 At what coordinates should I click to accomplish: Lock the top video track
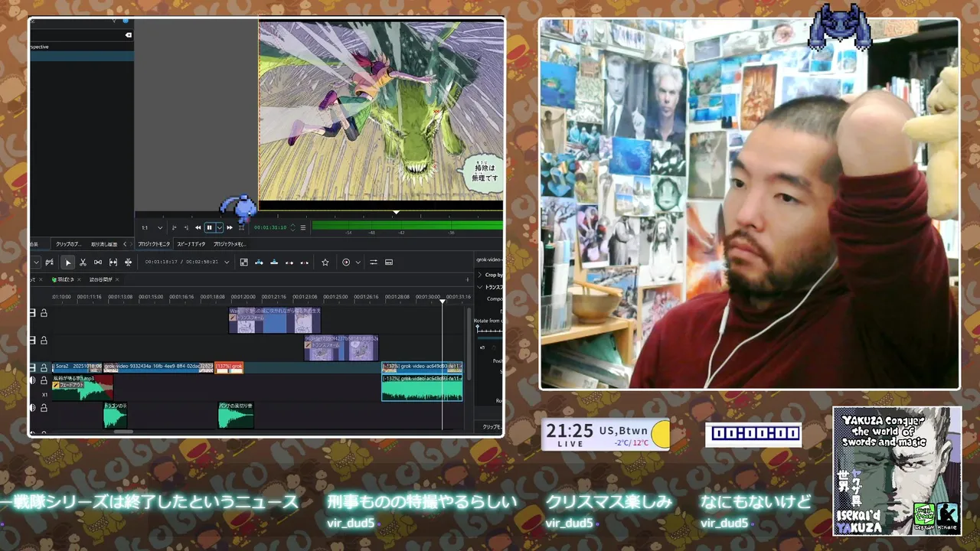click(44, 313)
